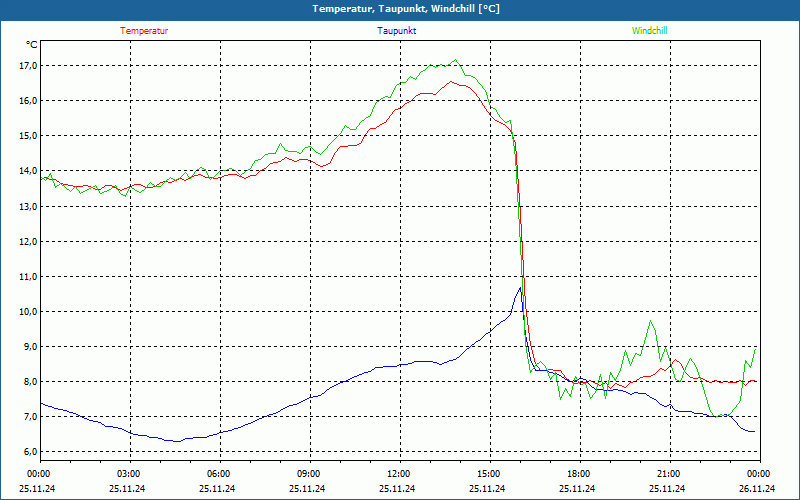Click the 10,0 y-axis value
The height and width of the screenshot is (500, 800).
pyautogui.click(x=29, y=312)
